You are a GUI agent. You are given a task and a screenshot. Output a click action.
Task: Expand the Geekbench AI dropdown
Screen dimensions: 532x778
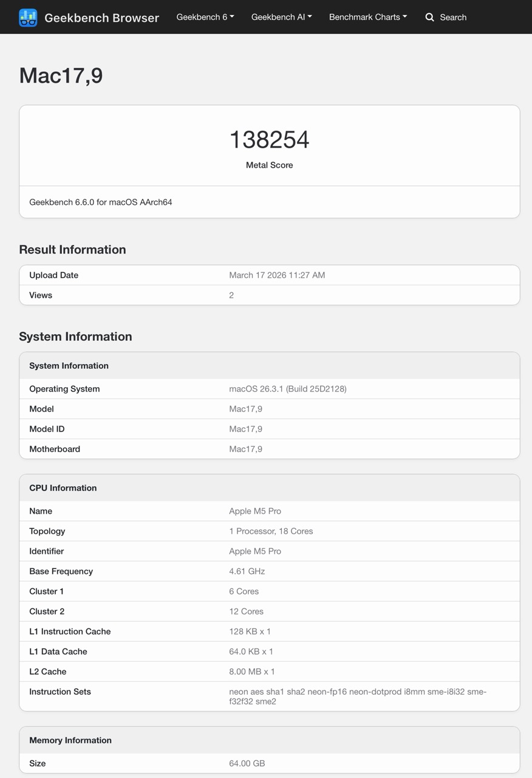(x=281, y=17)
